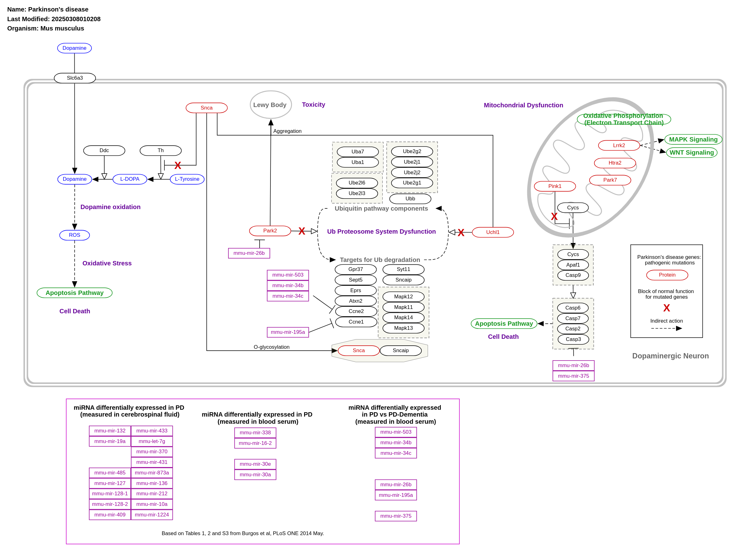Select the Park7 gene node
747x560 pixels.
[610, 180]
